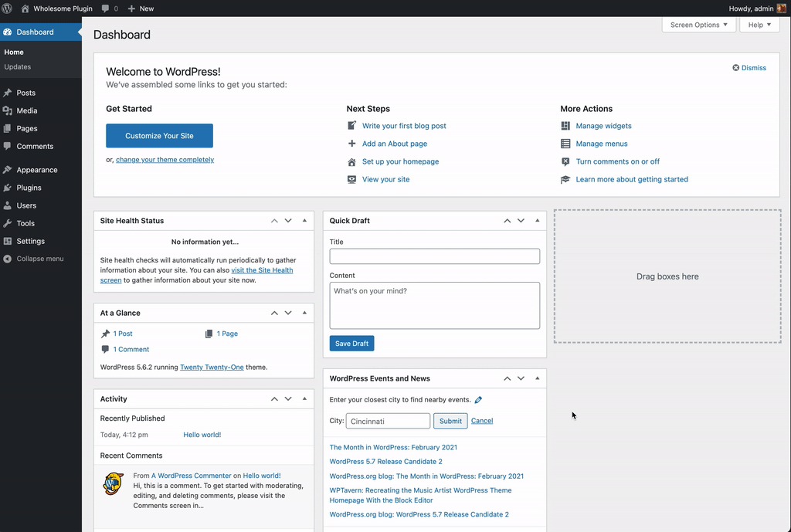Cancel the city location edit
The width and height of the screenshot is (791, 532).
point(482,421)
